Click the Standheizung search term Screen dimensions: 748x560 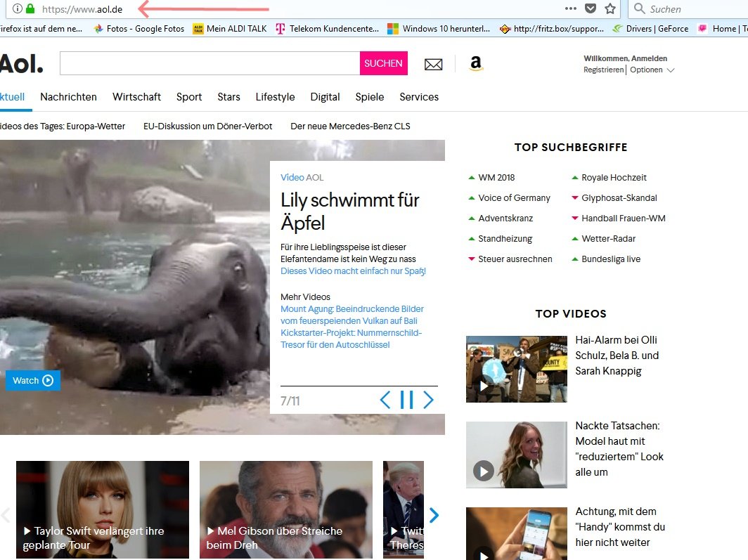coord(505,239)
